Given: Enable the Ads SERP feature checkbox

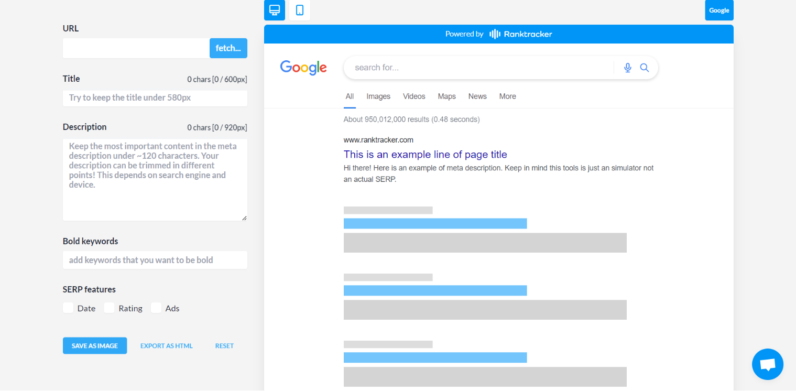Looking at the screenshot, I should [x=156, y=308].
